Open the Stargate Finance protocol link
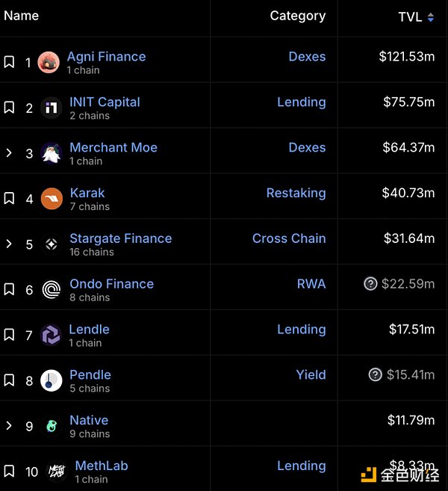448x491 pixels. click(121, 238)
